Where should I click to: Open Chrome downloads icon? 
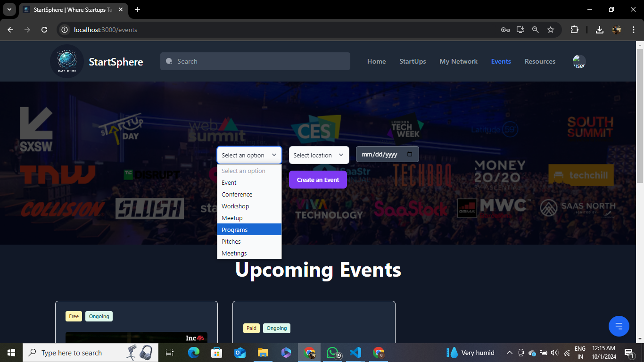point(600,30)
